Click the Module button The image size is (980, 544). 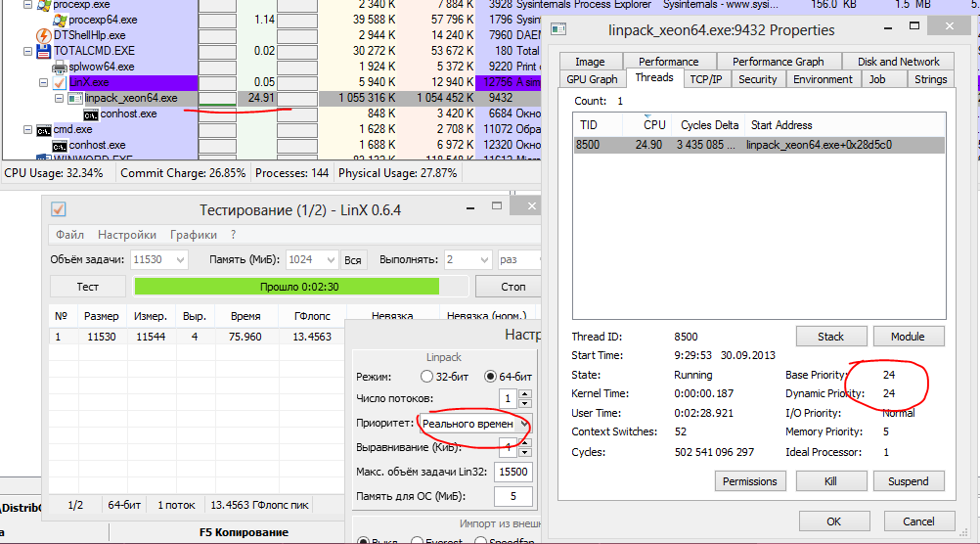point(908,337)
